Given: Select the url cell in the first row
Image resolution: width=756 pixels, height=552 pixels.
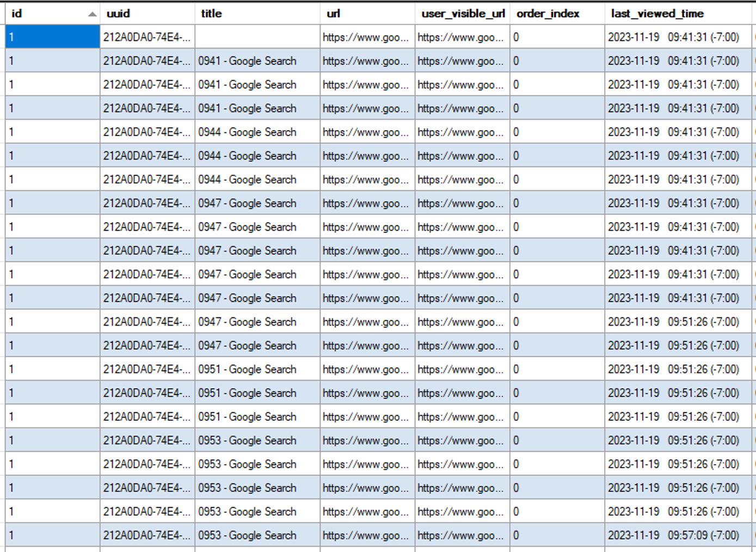Looking at the screenshot, I should (x=366, y=37).
